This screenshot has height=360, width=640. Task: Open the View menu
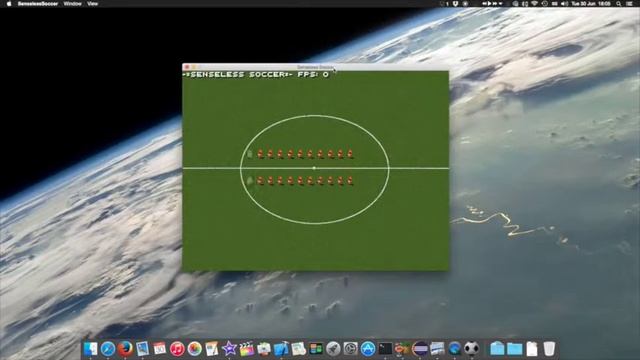click(x=93, y=4)
